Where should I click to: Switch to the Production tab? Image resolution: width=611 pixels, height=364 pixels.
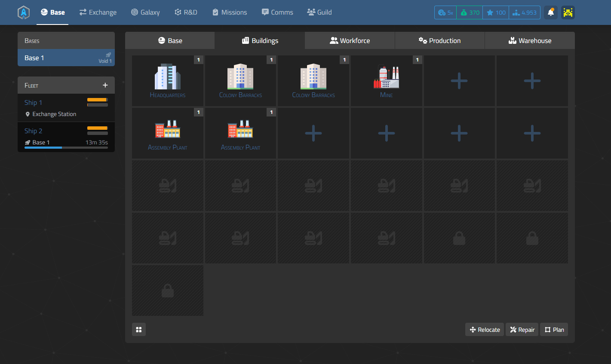(440, 40)
